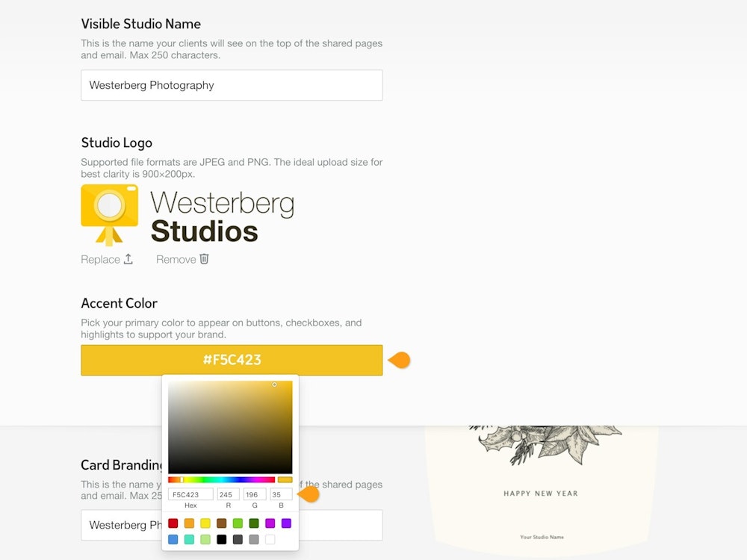
Task: Click the orange marker beside RGB fields
Action: click(309, 494)
